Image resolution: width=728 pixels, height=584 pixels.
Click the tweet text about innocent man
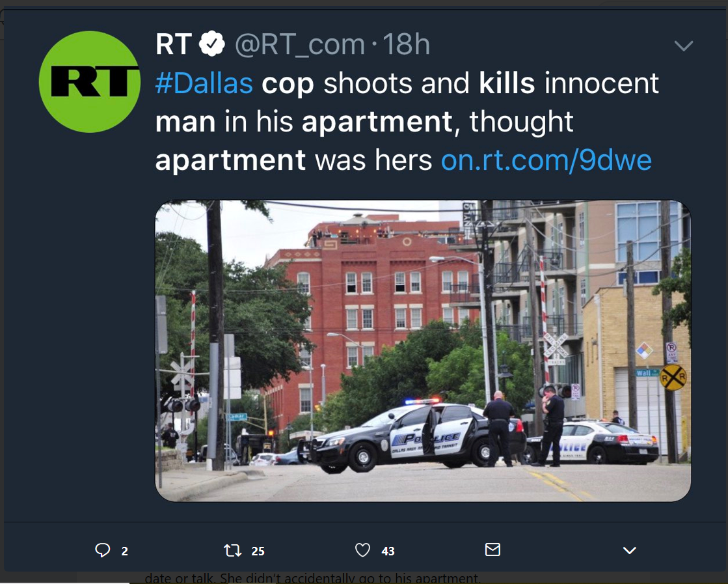coord(407,122)
